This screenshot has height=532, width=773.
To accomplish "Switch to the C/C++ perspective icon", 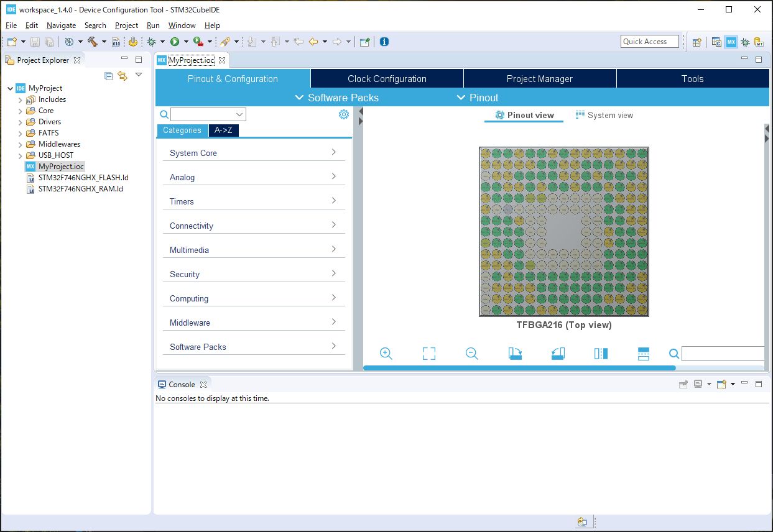I will tap(717, 42).
